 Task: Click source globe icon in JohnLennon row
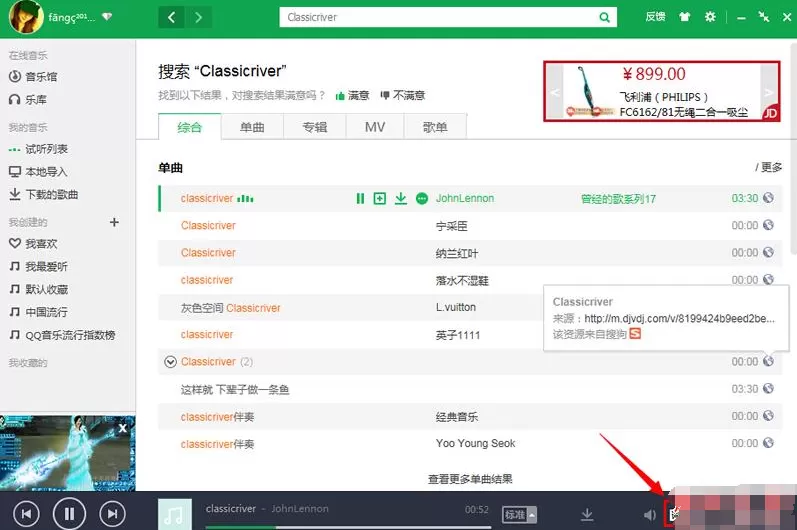point(768,198)
